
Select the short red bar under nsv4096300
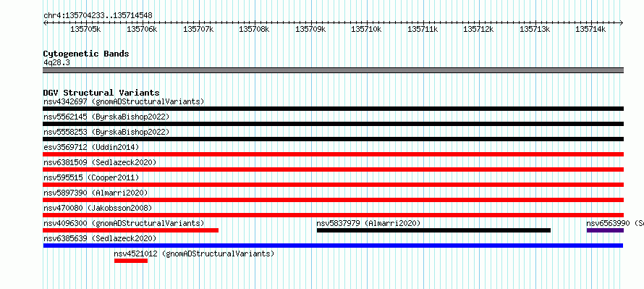point(130,230)
